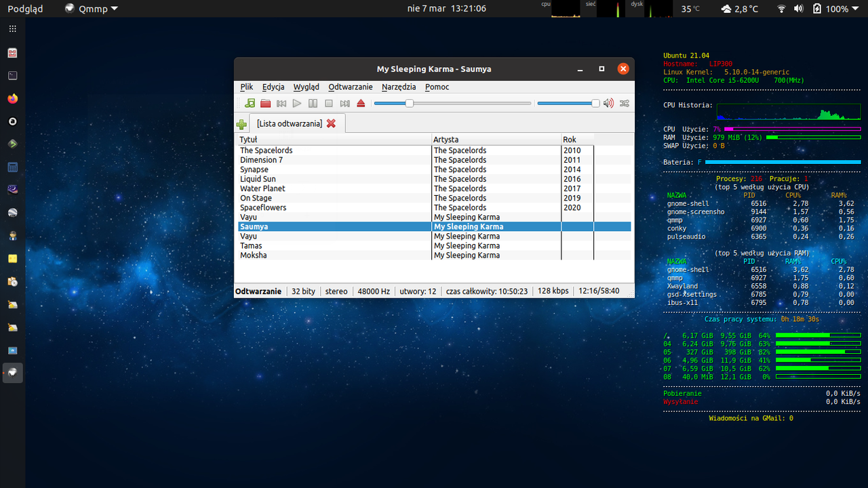Select the track 'Liquid Sun'
The height and width of the screenshot is (488, 868).
[x=258, y=179]
